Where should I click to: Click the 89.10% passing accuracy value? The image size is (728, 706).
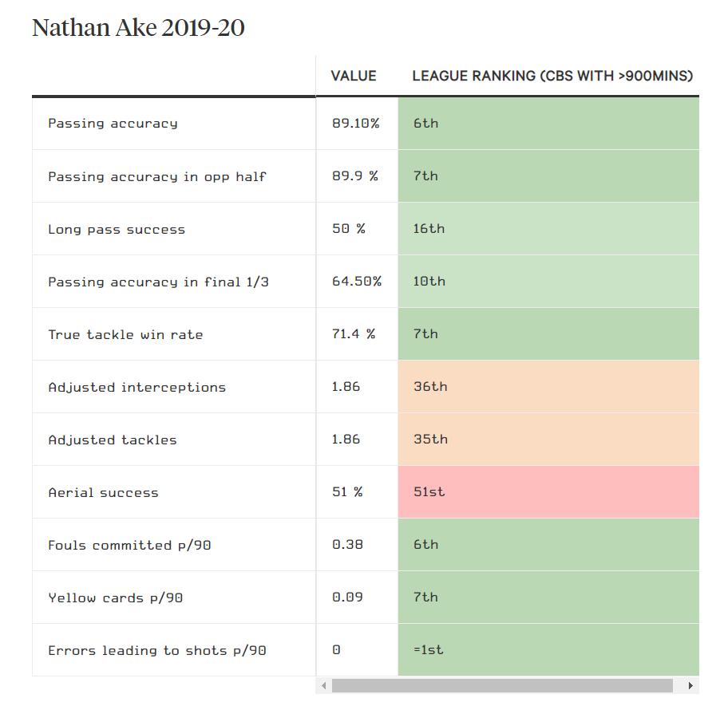click(356, 124)
